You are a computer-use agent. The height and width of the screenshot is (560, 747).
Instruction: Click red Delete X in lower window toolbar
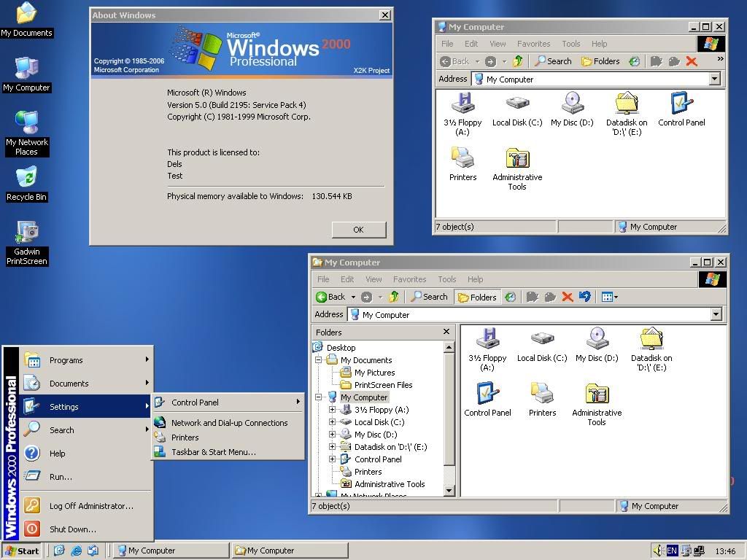pos(568,297)
